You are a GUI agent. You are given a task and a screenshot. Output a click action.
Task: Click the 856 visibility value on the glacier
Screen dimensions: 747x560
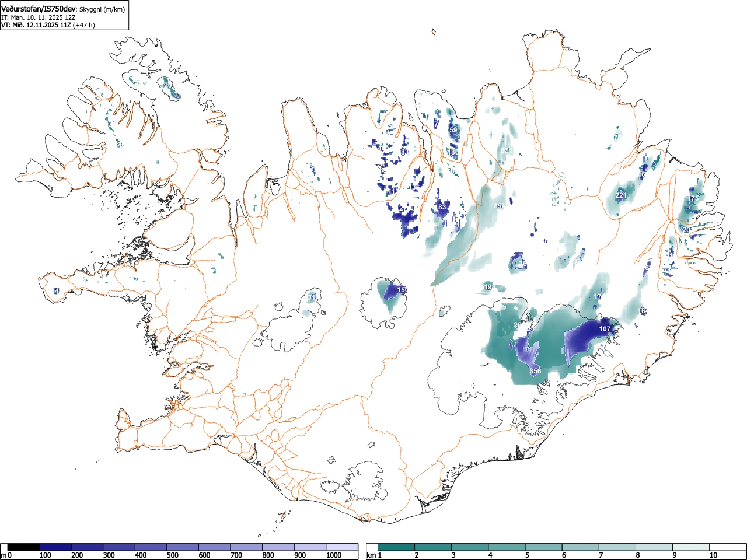coord(535,371)
